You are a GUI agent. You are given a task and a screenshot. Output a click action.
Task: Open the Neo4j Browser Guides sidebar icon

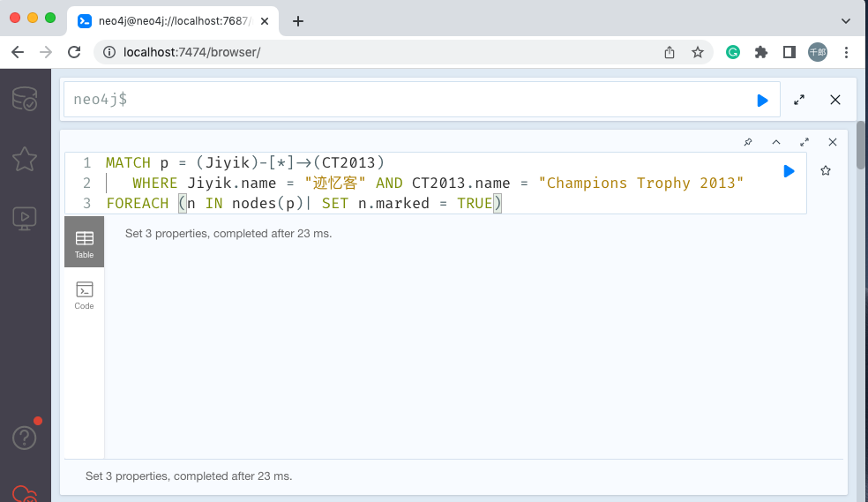(x=25, y=219)
